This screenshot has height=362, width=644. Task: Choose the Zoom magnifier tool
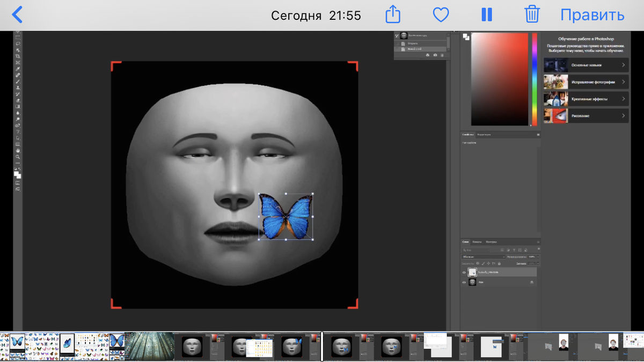[18, 157]
